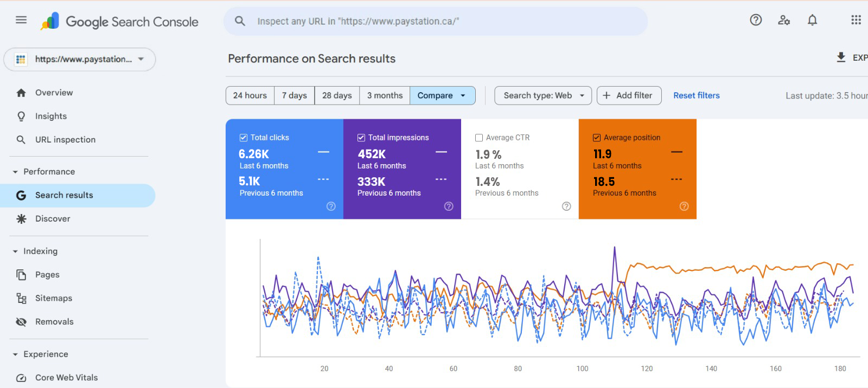This screenshot has width=868, height=388.
Task: Click the Add filter button
Action: (x=628, y=95)
